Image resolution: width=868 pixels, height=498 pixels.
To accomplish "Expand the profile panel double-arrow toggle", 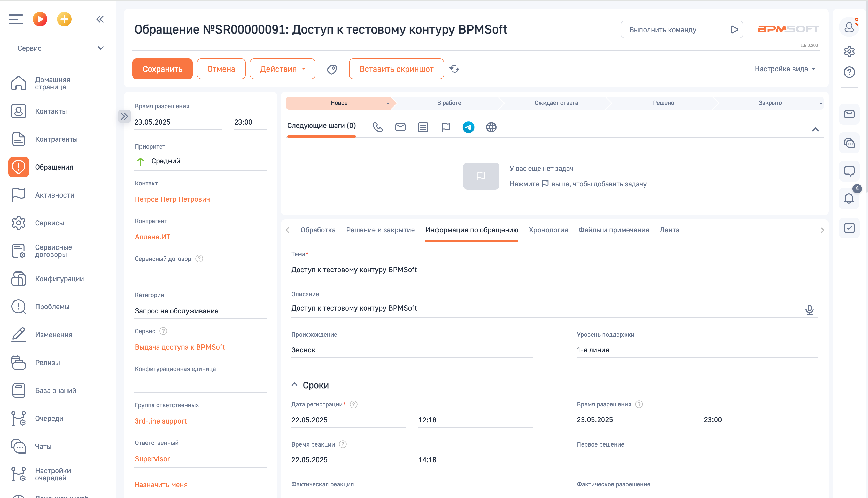I will (124, 116).
